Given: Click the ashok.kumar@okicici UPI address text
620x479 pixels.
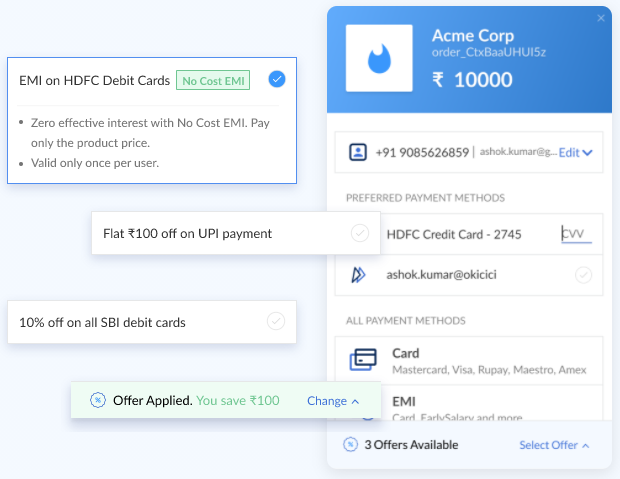Looking at the screenshot, I should click(441, 275).
